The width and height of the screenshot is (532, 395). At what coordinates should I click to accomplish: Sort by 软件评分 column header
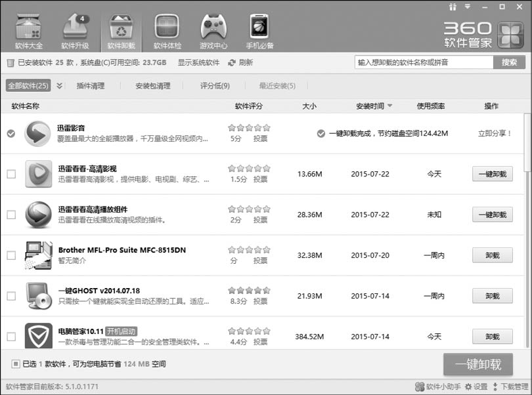click(249, 106)
